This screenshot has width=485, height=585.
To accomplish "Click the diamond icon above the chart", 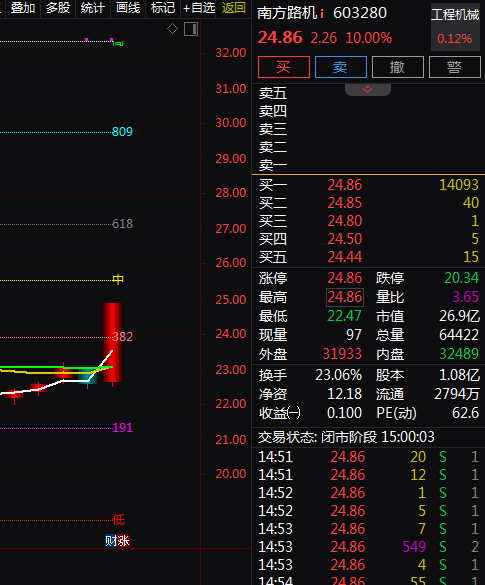I will [x=172, y=29].
